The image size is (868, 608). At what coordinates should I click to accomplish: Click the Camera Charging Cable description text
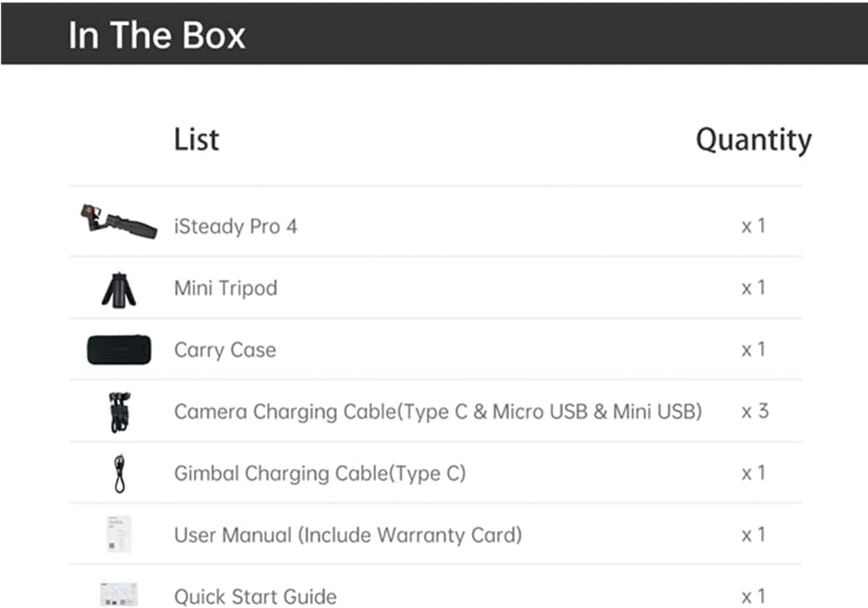pyautogui.click(x=438, y=412)
